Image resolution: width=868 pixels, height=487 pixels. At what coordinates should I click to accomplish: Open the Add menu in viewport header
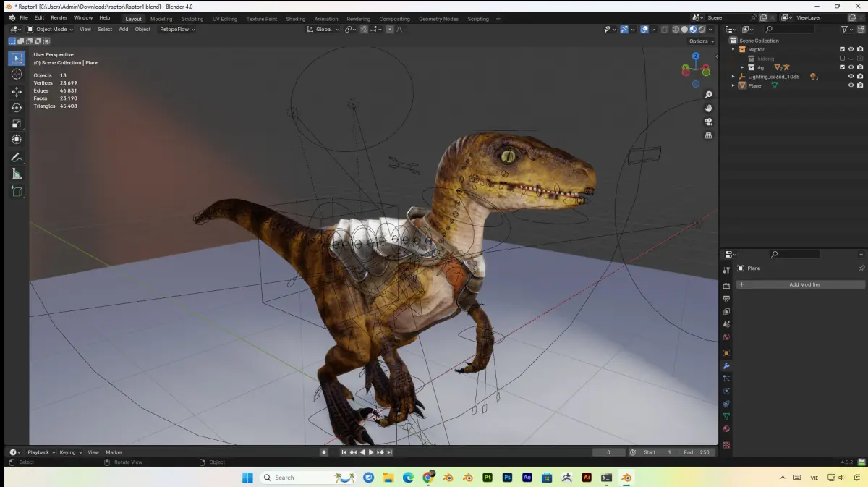point(124,30)
